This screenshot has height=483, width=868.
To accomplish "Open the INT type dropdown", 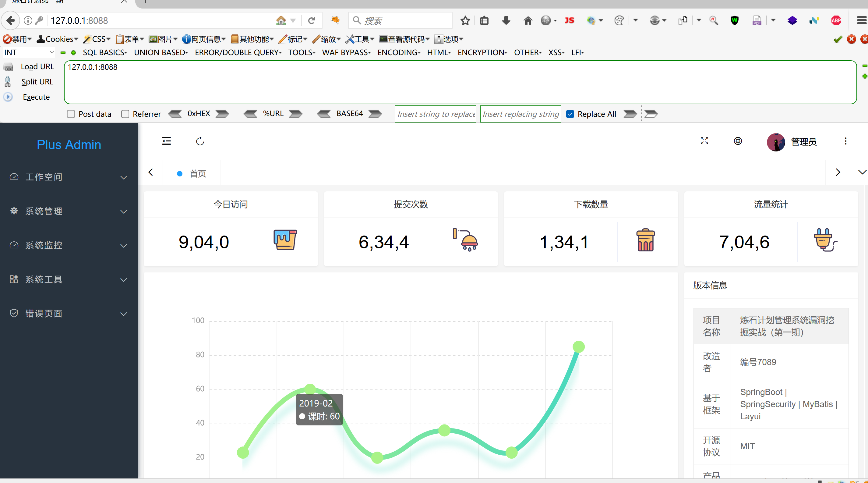I will pos(29,53).
